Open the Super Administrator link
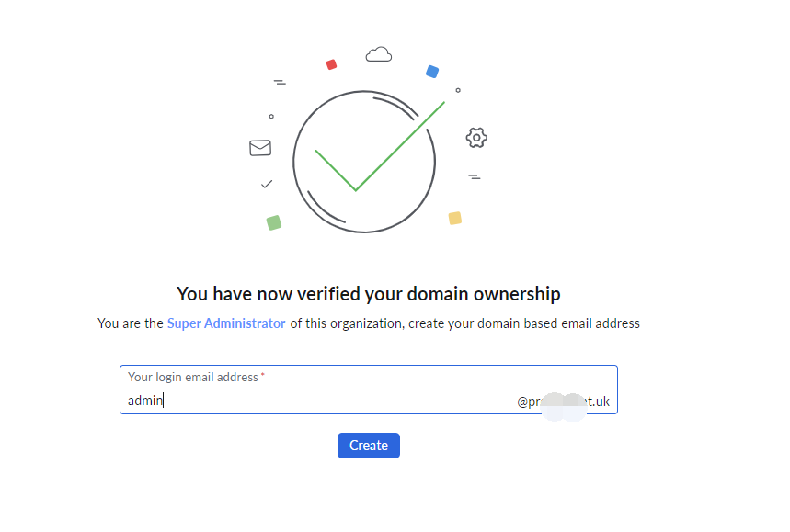 [226, 323]
